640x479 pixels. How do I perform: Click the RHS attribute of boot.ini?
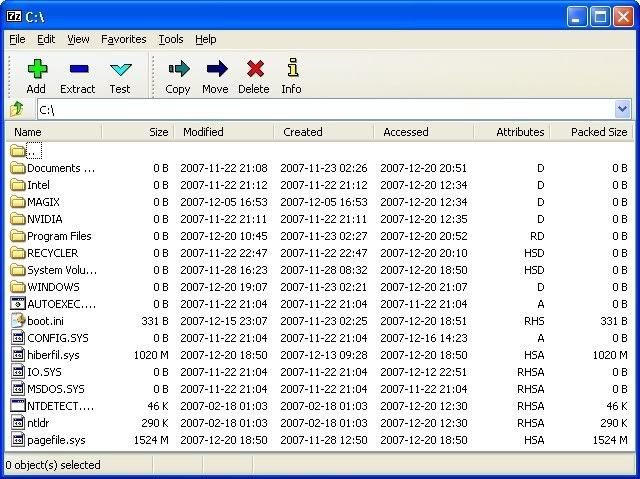(534, 321)
